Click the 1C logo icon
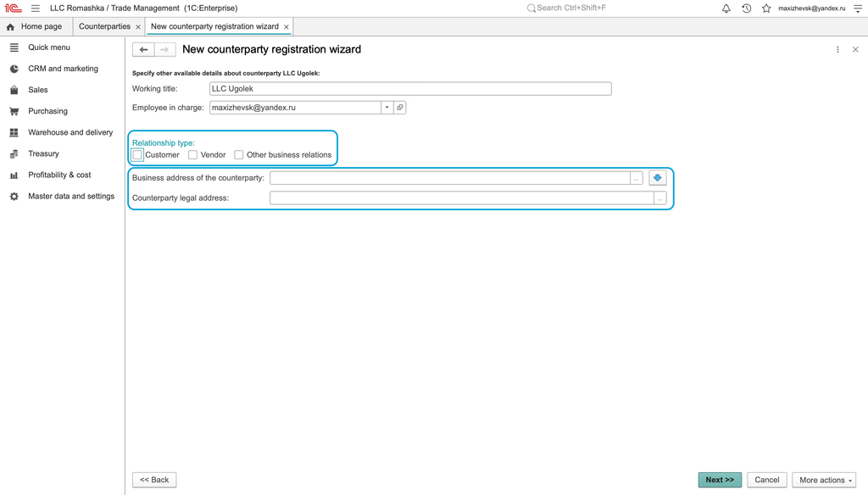Image resolution: width=868 pixels, height=495 pixels. click(13, 8)
